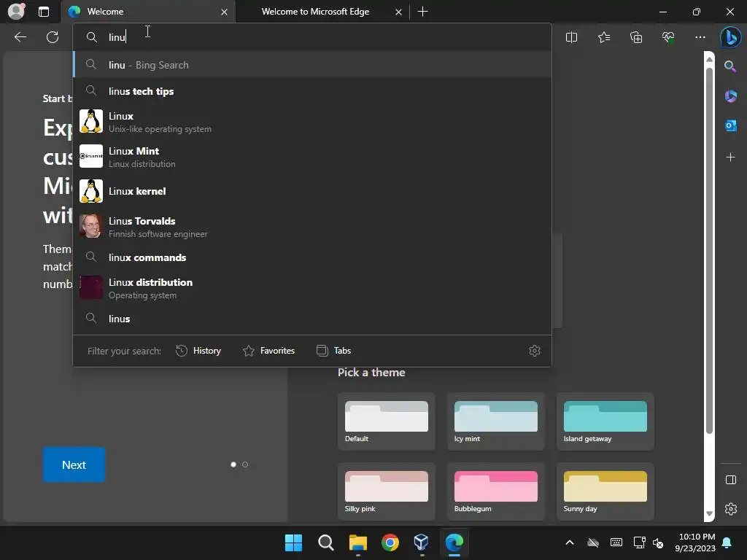Pick the Linus Torvalds suggestion
747x560 pixels.
click(x=312, y=227)
